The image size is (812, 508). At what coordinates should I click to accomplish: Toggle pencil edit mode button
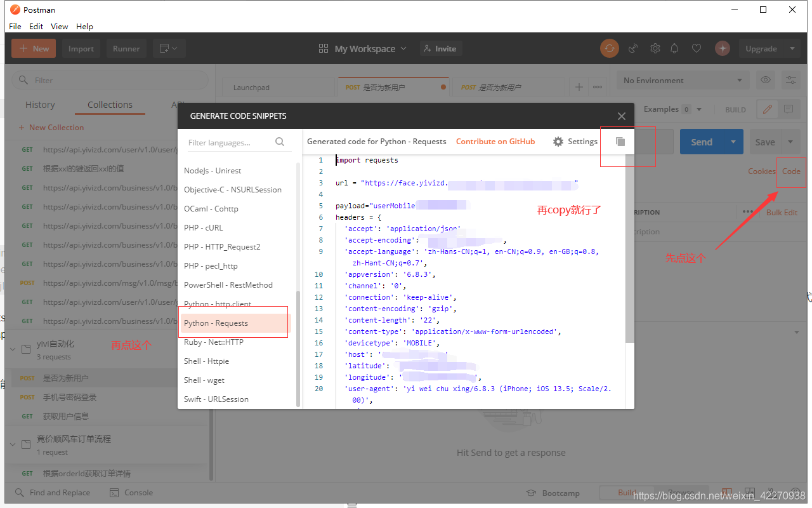[x=768, y=109]
